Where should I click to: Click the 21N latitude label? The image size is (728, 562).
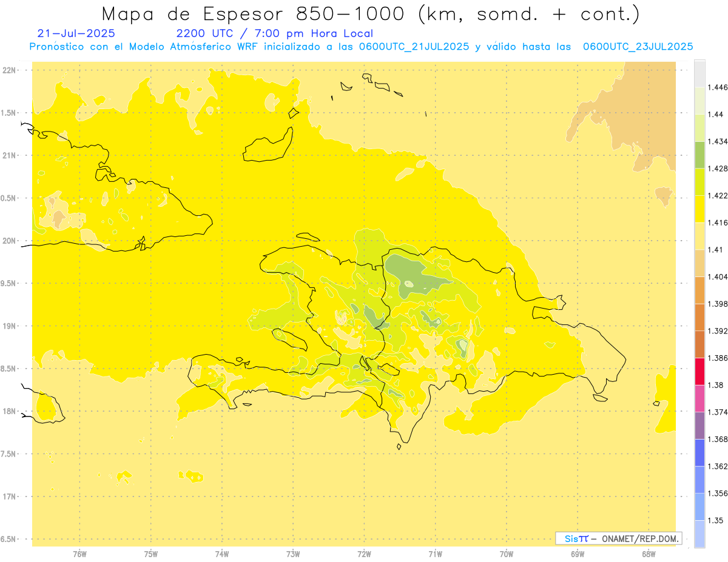(9, 156)
